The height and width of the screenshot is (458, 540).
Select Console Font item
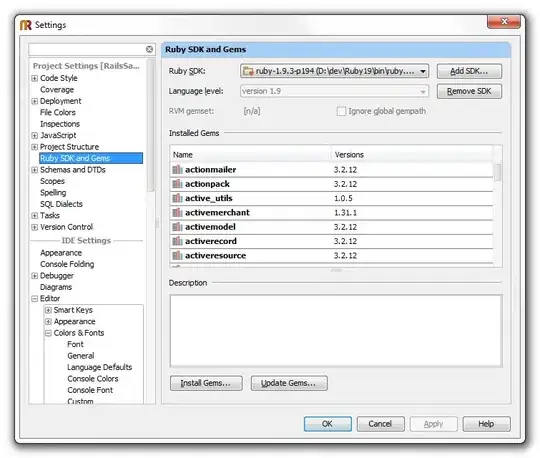[90, 390]
